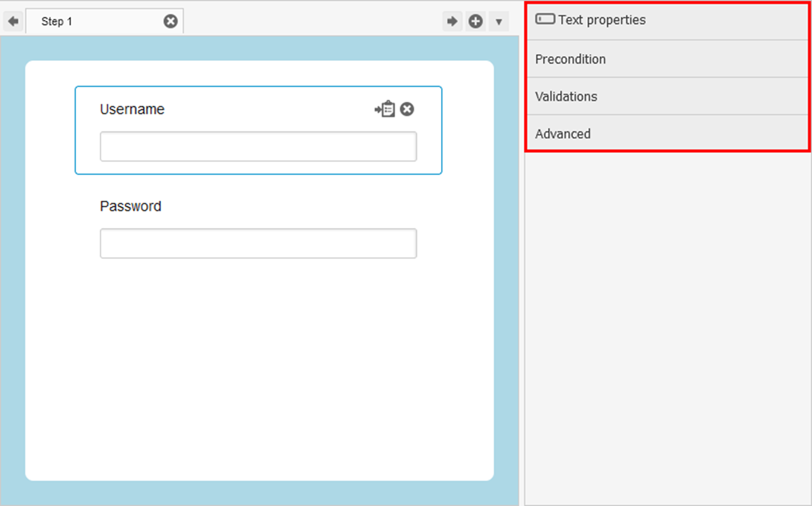Select the Password label
Image resolution: width=812 pixels, height=506 pixels.
pyautogui.click(x=131, y=206)
